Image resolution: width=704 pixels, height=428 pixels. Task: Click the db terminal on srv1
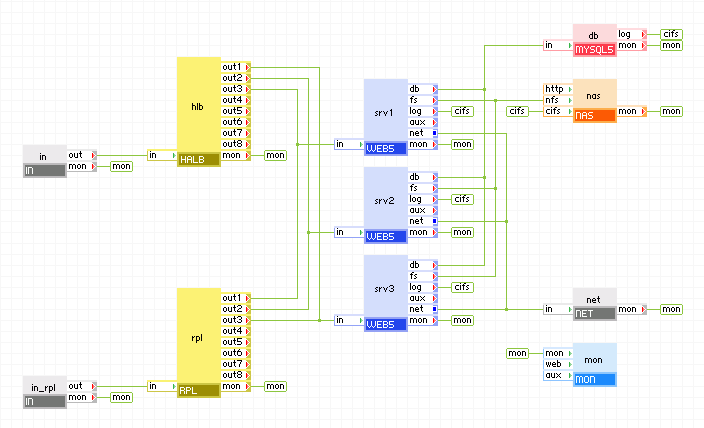(415, 89)
